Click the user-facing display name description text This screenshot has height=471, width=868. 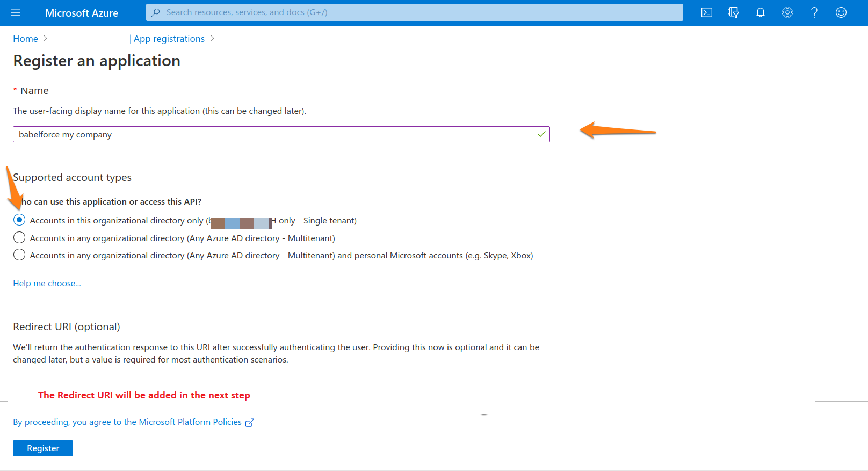click(160, 111)
